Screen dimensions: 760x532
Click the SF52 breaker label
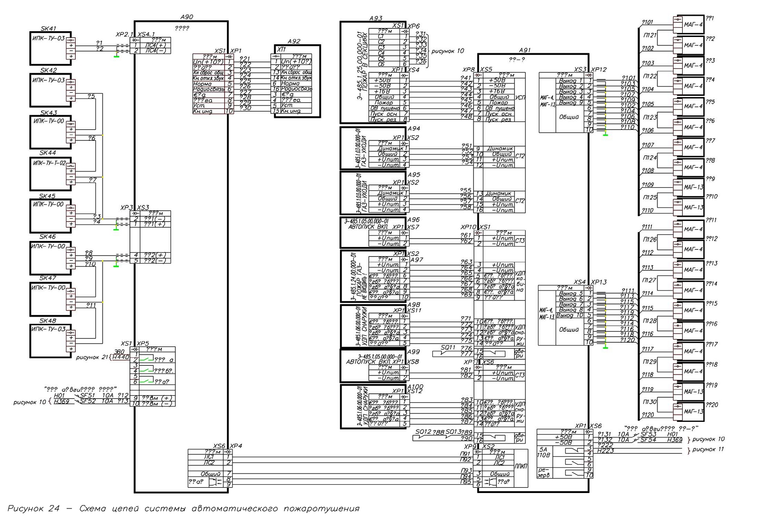coord(88,401)
